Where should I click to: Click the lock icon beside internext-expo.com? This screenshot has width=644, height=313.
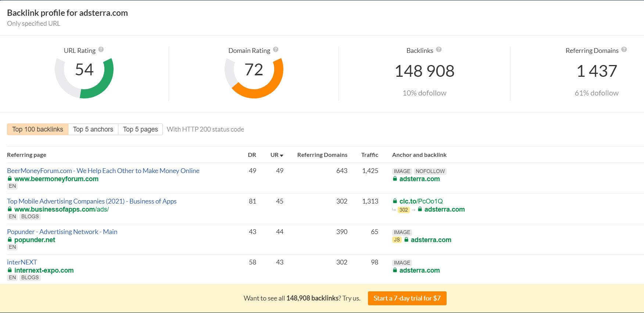(x=10, y=270)
